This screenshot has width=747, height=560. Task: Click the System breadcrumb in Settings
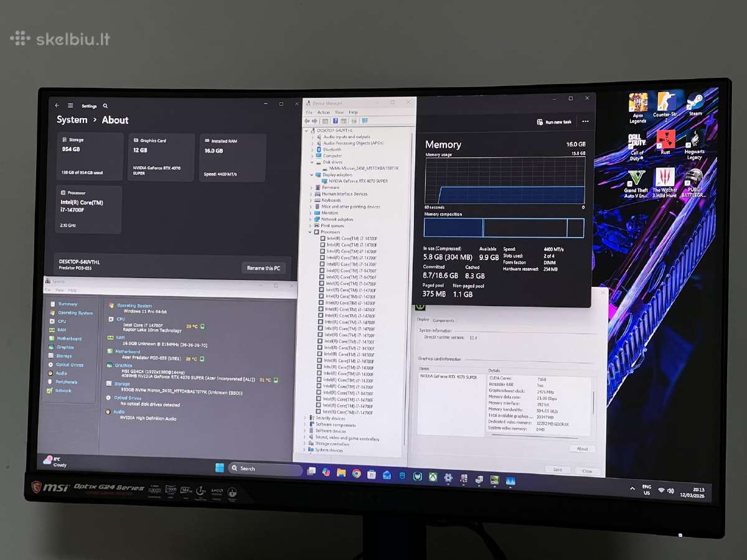tap(72, 120)
